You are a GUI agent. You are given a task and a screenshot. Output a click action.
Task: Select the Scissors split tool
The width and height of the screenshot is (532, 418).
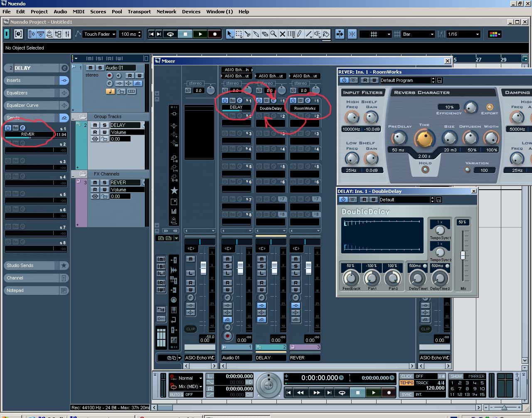point(248,34)
